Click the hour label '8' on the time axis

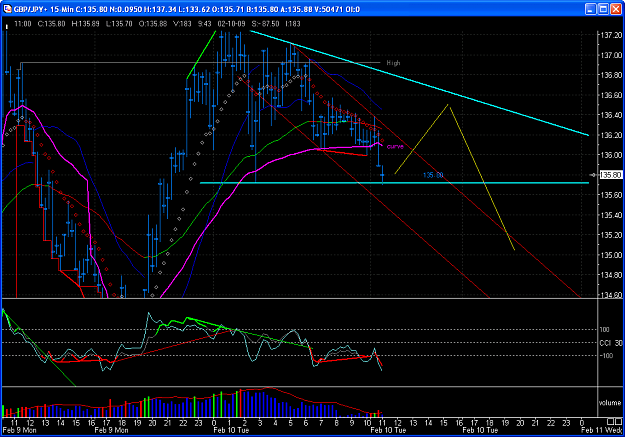coord(336,423)
